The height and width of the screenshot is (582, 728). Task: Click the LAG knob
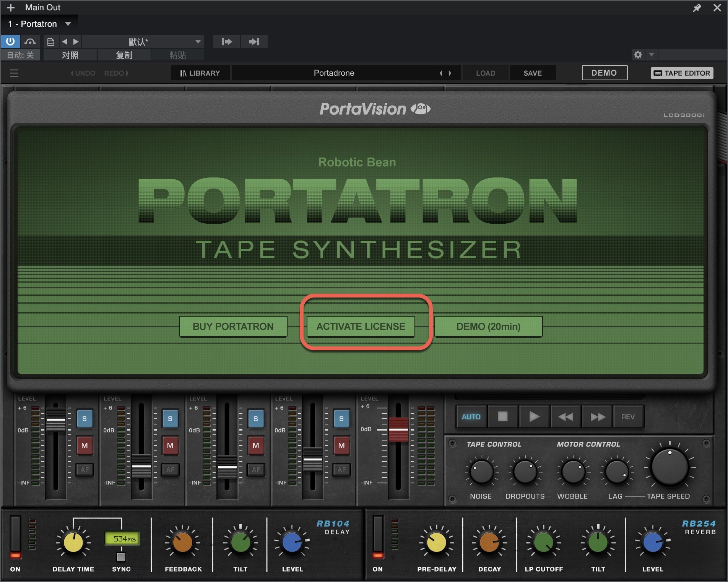[617, 472]
